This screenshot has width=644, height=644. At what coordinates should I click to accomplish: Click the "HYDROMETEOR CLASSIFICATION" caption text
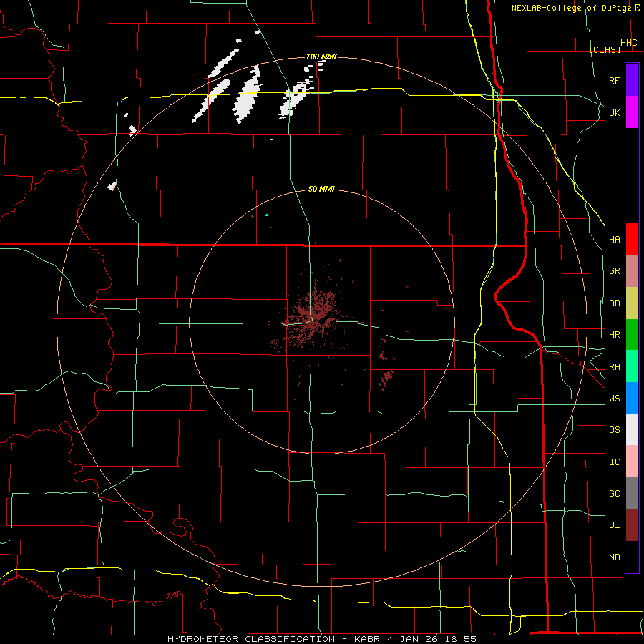[251, 639]
